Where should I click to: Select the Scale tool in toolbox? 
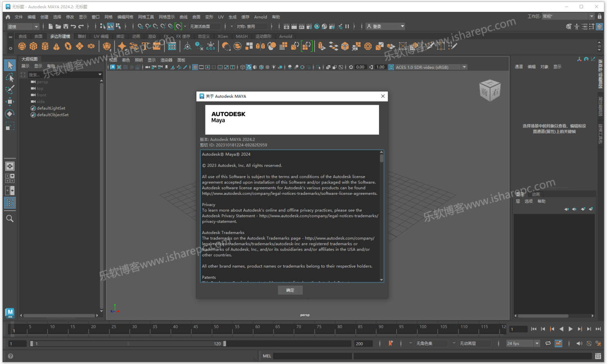(x=10, y=126)
